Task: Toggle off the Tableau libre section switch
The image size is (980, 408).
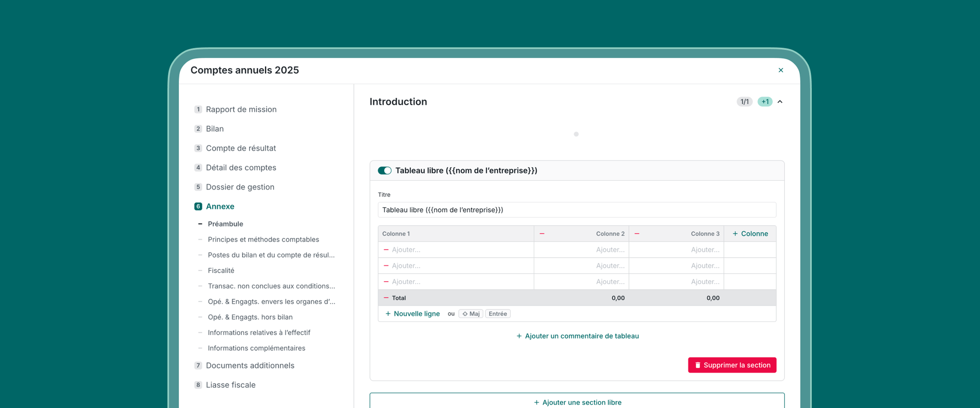Action: pyautogui.click(x=384, y=170)
